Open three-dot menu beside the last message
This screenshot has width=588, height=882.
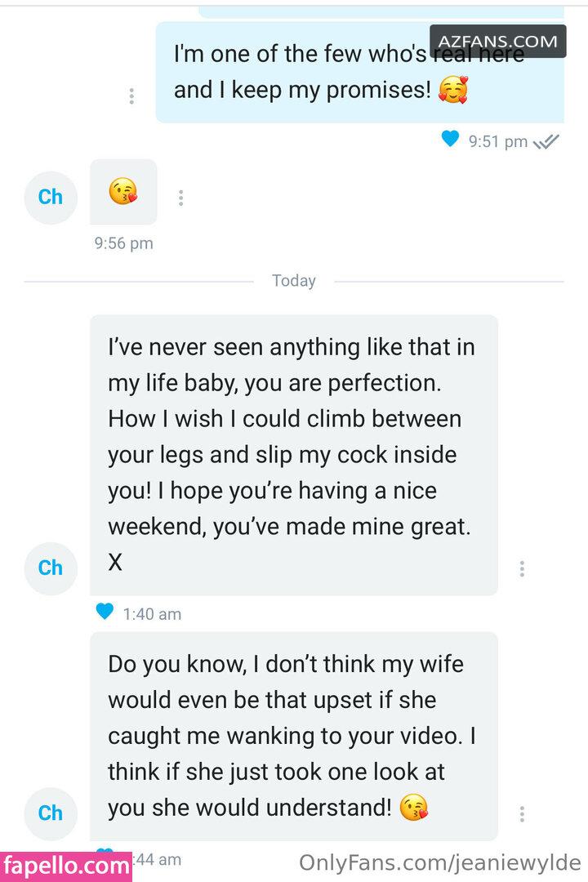click(522, 813)
